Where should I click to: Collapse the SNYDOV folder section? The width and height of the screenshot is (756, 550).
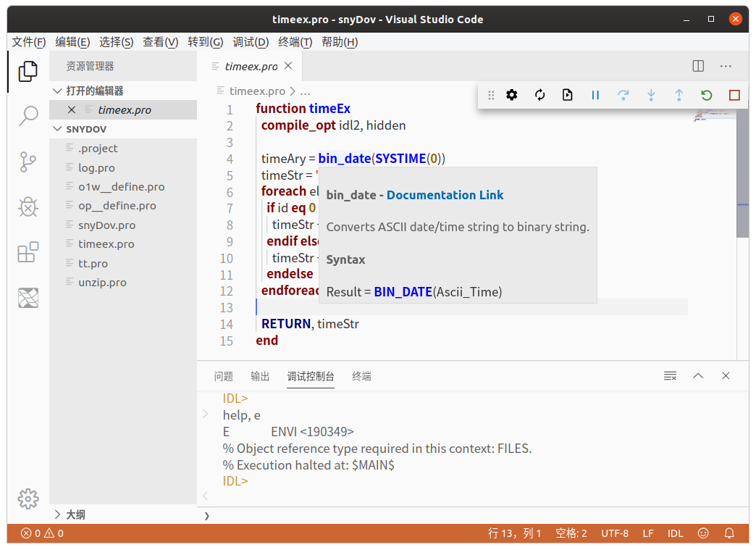click(123, 129)
